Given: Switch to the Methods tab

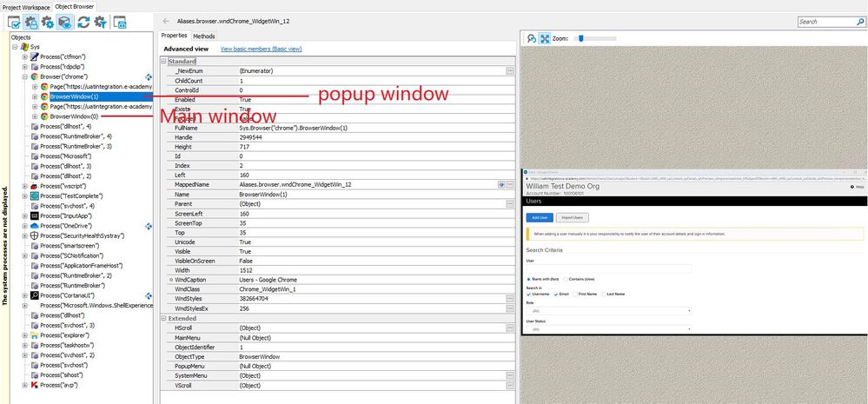Looking at the screenshot, I should (203, 36).
